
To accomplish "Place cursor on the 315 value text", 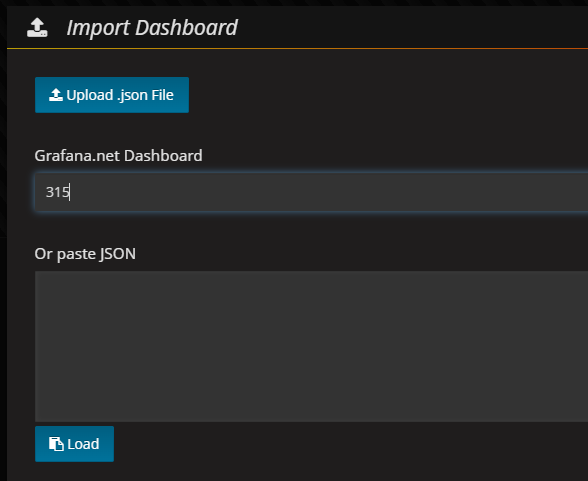I will click(x=57, y=192).
